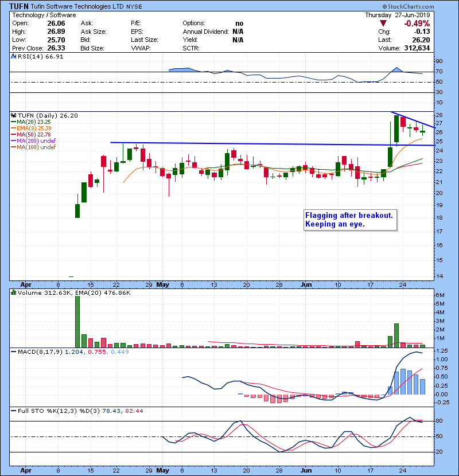This screenshot has width=459, height=476.
Task: Click the SCTR label
Action: [190, 48]
